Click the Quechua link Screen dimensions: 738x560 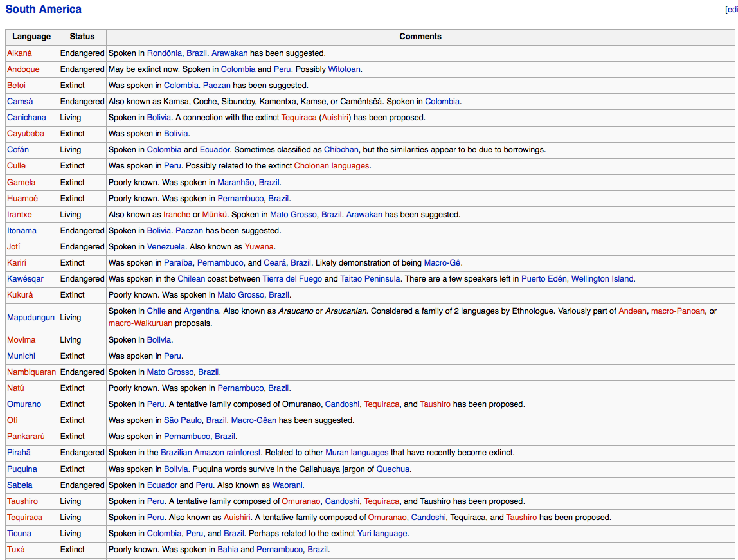coord(393,469)
